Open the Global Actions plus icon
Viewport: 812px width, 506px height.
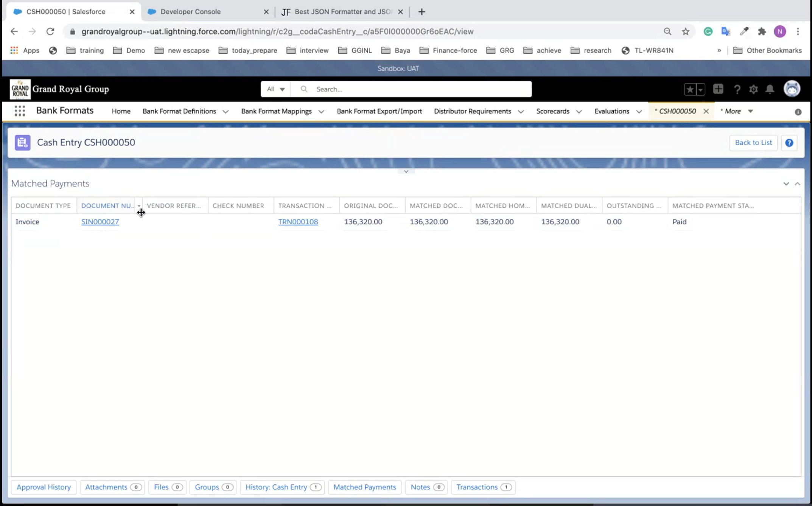pyautogui.click(x=718, y=89)
